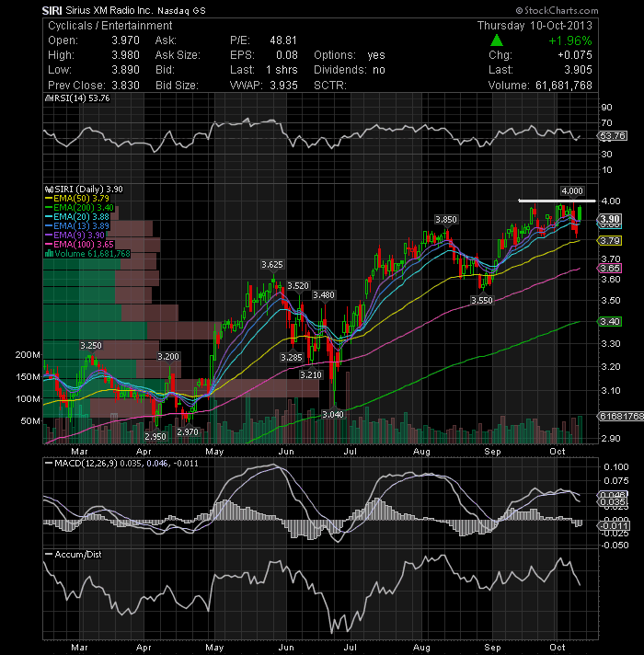Click the pink 3.65 EMA axis tag
Screen dimensions: 644x655
tap(610, 269)
